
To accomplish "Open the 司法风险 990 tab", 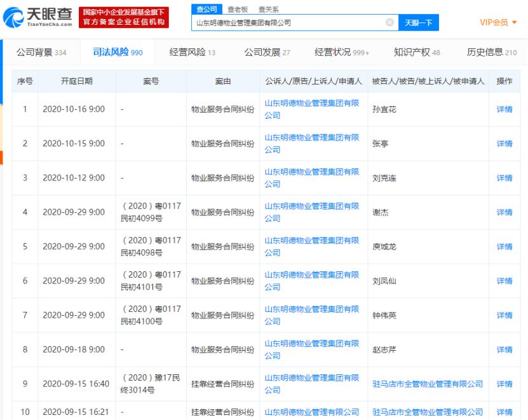I will coord(118,52).
